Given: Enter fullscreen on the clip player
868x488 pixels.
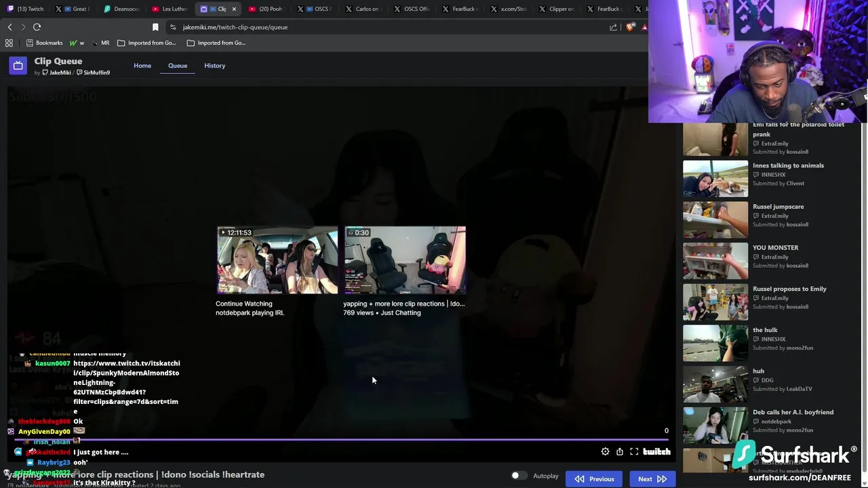Looking at the screenshot, I should coord(634,451).
